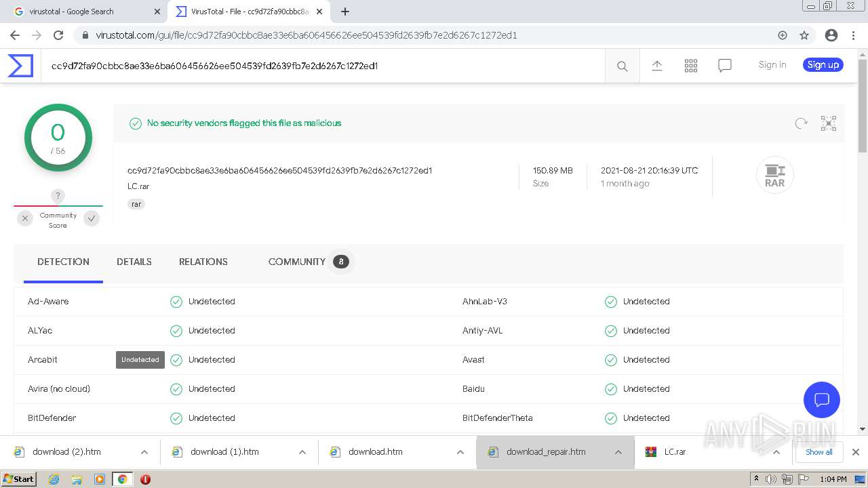Open the apps grid icon
The image size is (868, 488).
(691, 66)
